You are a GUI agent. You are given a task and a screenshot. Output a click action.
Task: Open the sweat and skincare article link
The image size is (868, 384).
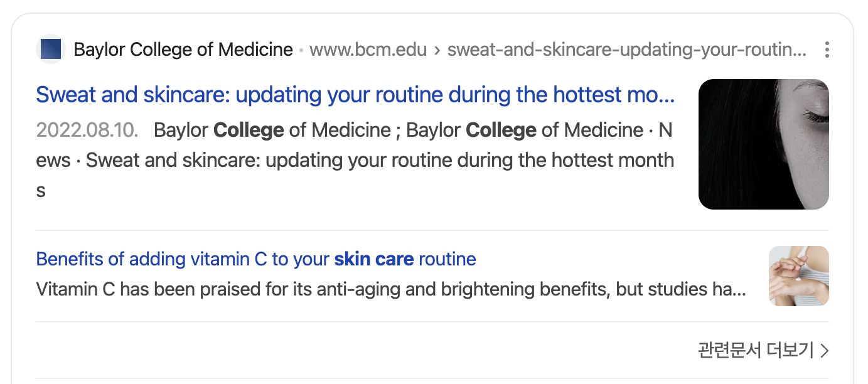click(x=355, y=94)
